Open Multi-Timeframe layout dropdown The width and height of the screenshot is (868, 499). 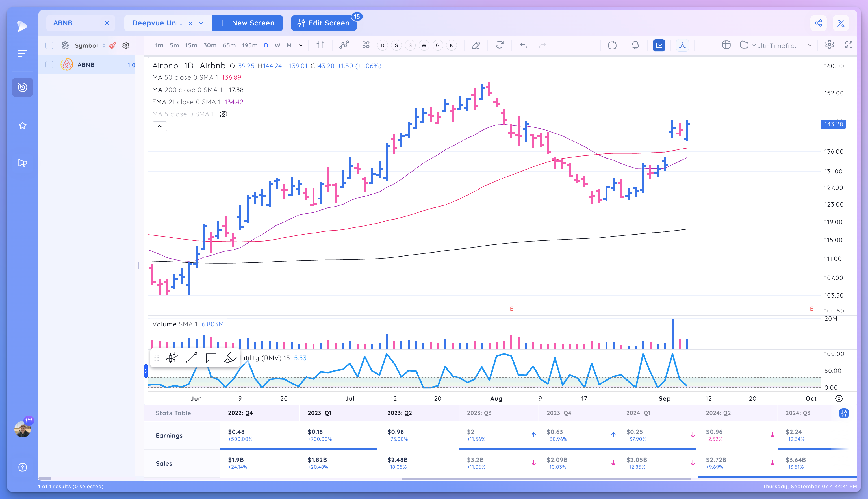point(776,45)
